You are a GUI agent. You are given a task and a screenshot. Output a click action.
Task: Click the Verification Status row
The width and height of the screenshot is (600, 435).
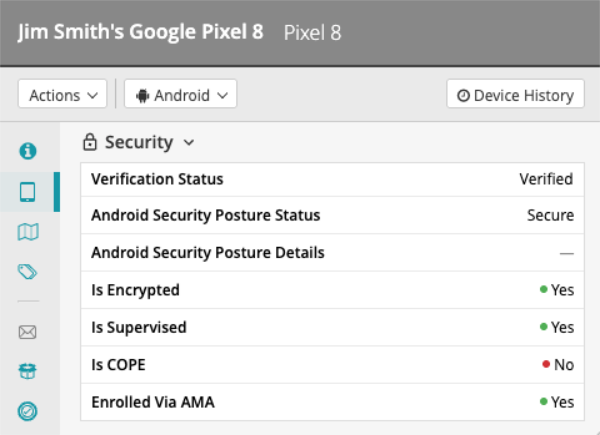pyautogui.click(x=331, y=180)
